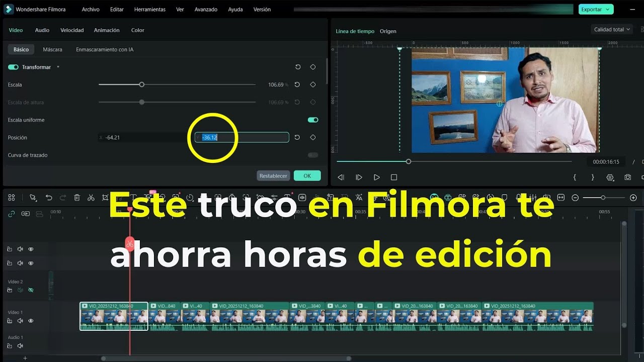Toggle the green auto-link chain icon
Viewport: 644px width, 362px height.
(x=12, y=214)
